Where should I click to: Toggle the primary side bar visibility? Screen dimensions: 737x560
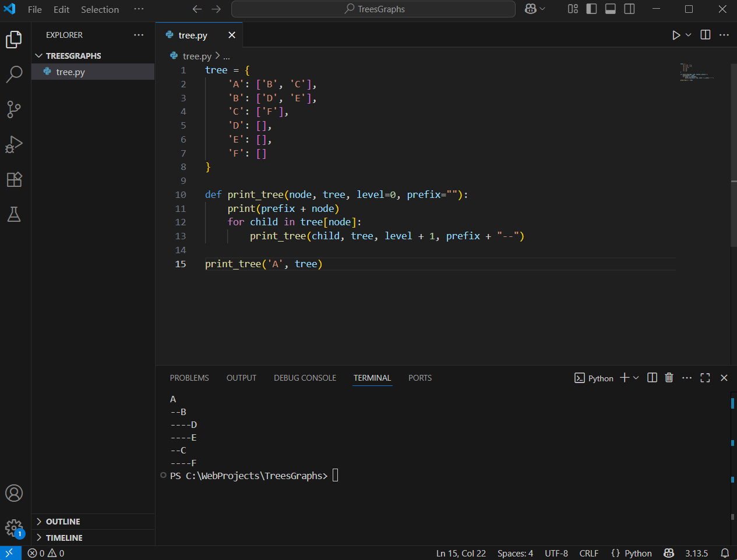tap(591, 9)
